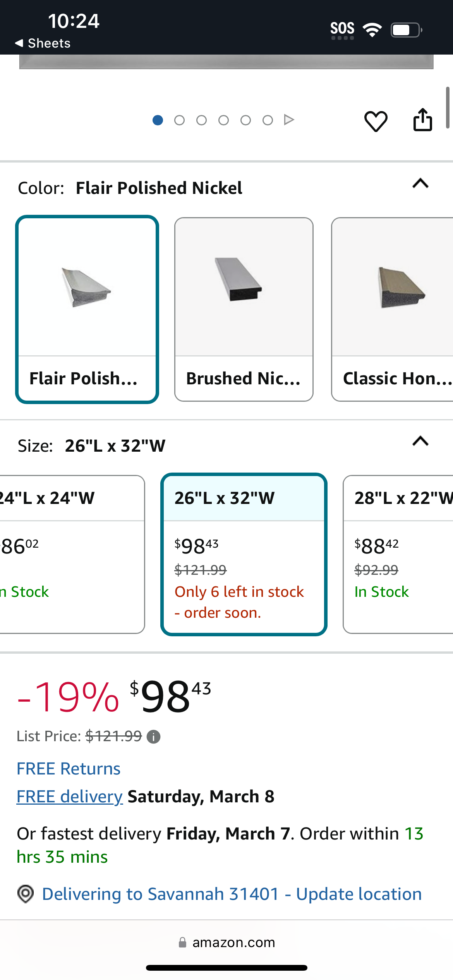The image size is (453, 980).
Task: Tap the play video triangle in carousel
Action: point(288,120)
